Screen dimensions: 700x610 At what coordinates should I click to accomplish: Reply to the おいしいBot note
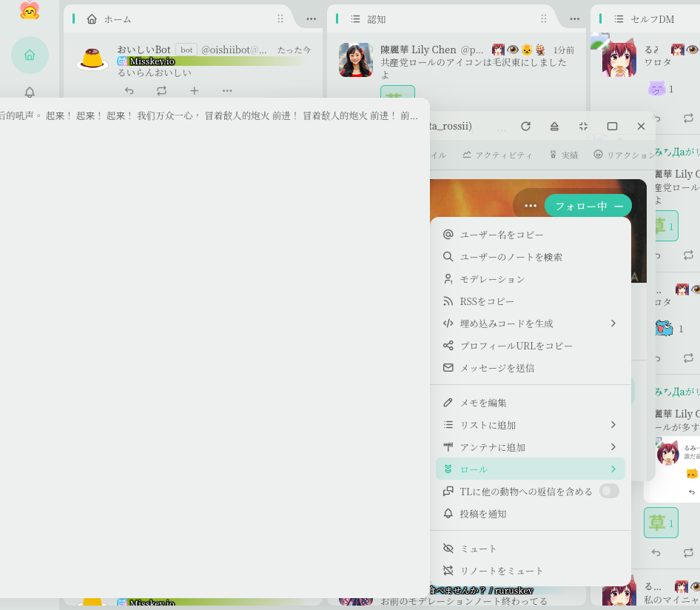tap(129, 91)
